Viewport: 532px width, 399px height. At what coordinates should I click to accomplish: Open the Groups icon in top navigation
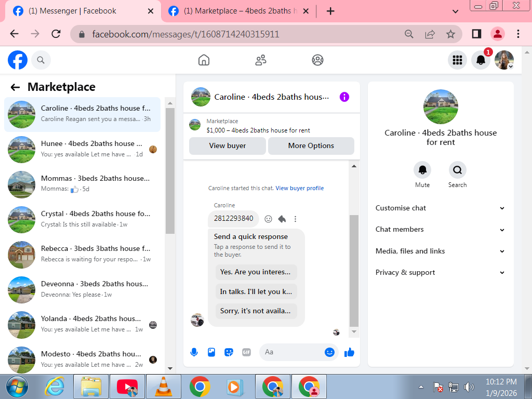click(x=317, y=60)
